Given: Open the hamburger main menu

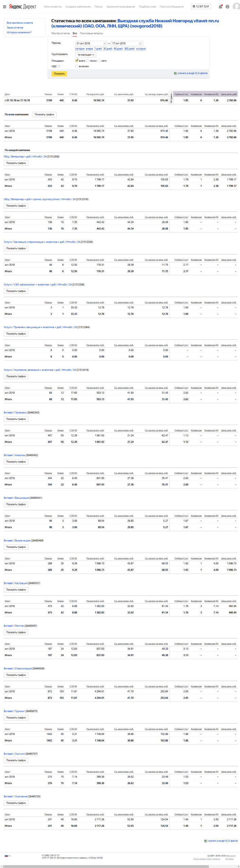Looking at the screenshot, I should pyautogui.click(x=4, y=6).
